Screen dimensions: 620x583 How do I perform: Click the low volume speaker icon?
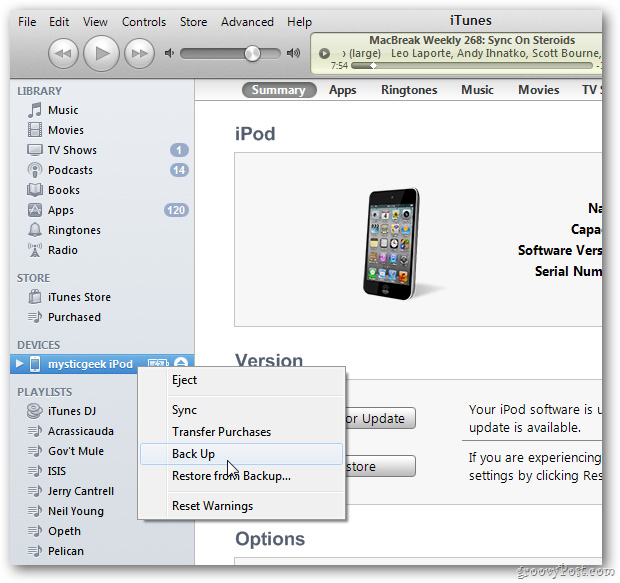[x=169, y=53]
